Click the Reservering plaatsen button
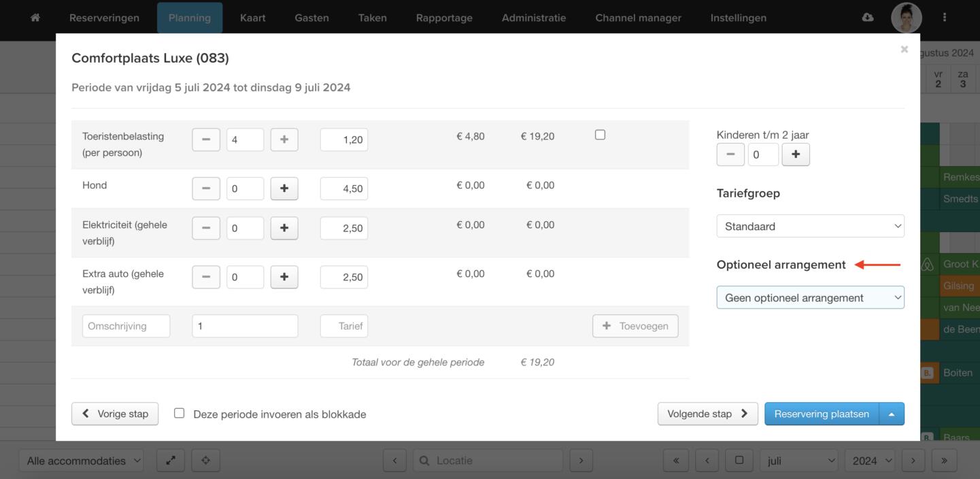Image resolution: width=980 pixels, height=479 pixels. point(822,414)
